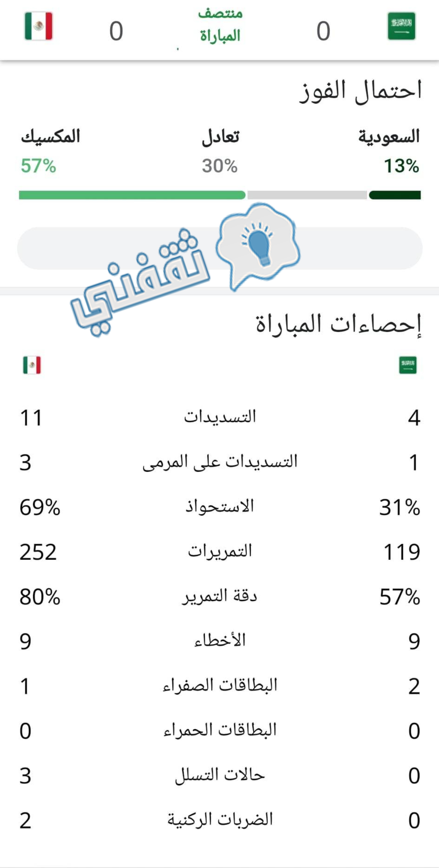Select the منتصف المباراة halftime status label
The image size is (439, 868).
(x=220, y=25)
